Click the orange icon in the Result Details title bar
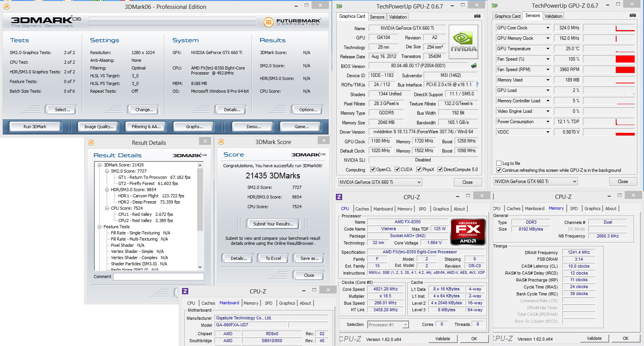644x346 pixels. coord(91,142)
